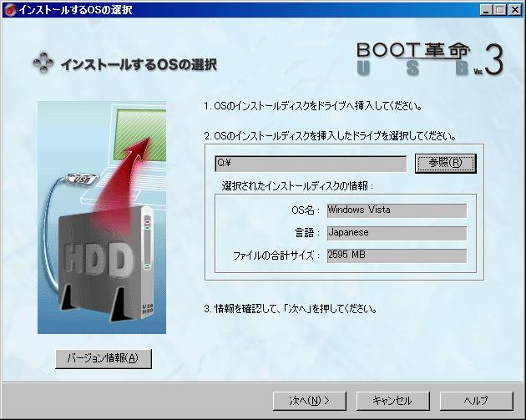Click the 選択されたインストールディスクの情報 label
The height and width of the screenshot is (420, 526).
click(297, 185)
